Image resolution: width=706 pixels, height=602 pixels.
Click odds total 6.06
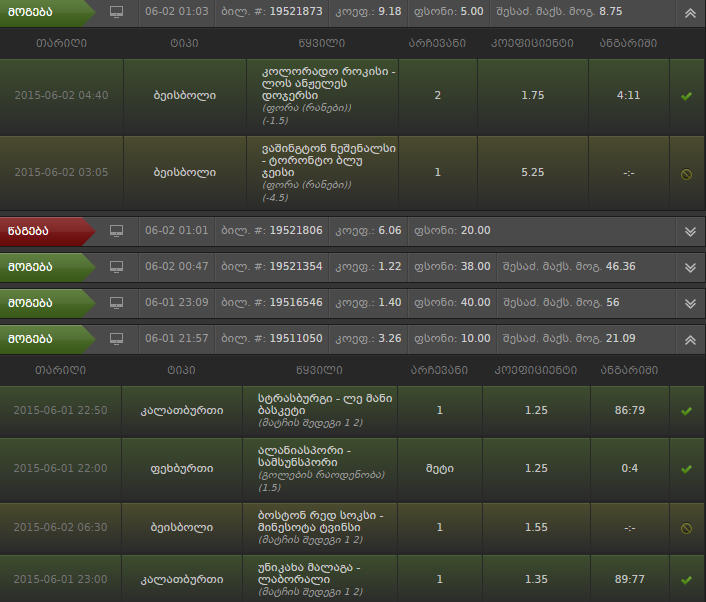coord(389,231)
